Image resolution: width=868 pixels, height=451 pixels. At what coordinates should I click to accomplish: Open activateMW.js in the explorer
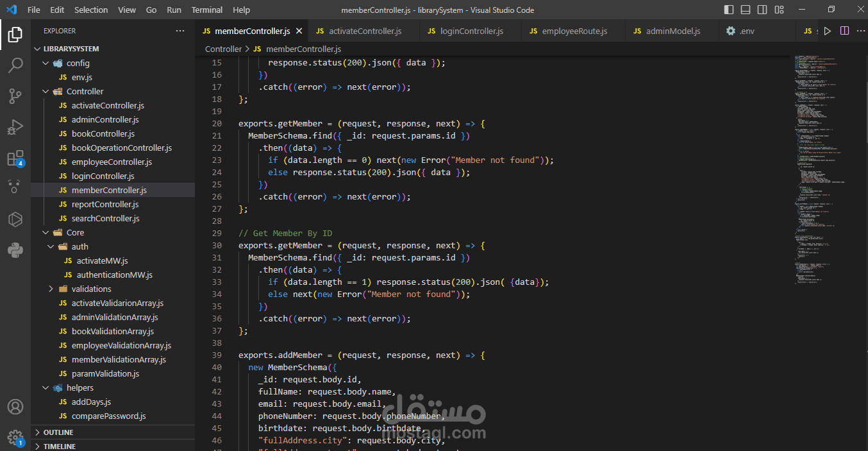(113, 260)
